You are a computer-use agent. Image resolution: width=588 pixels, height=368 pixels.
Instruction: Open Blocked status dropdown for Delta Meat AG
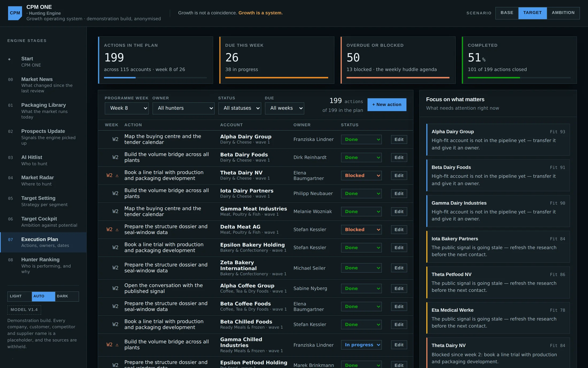point(361,230)
